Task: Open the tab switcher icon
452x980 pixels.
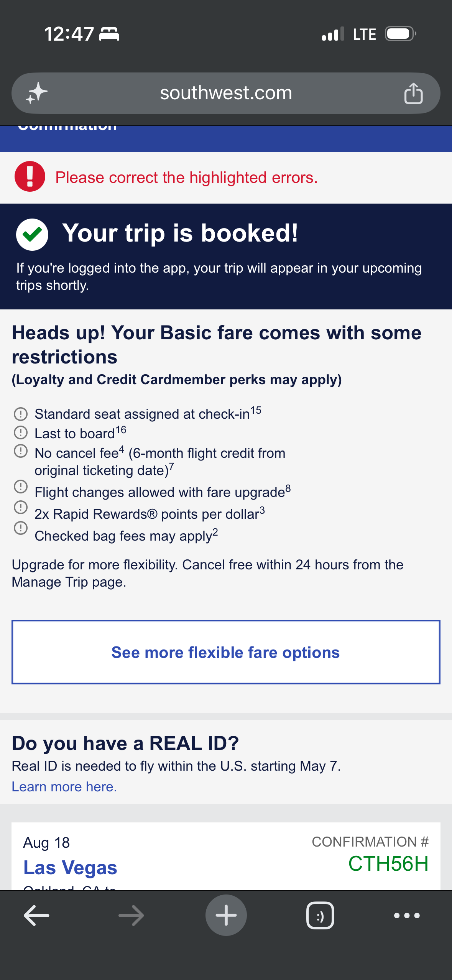Action: (x=320, y=915)
